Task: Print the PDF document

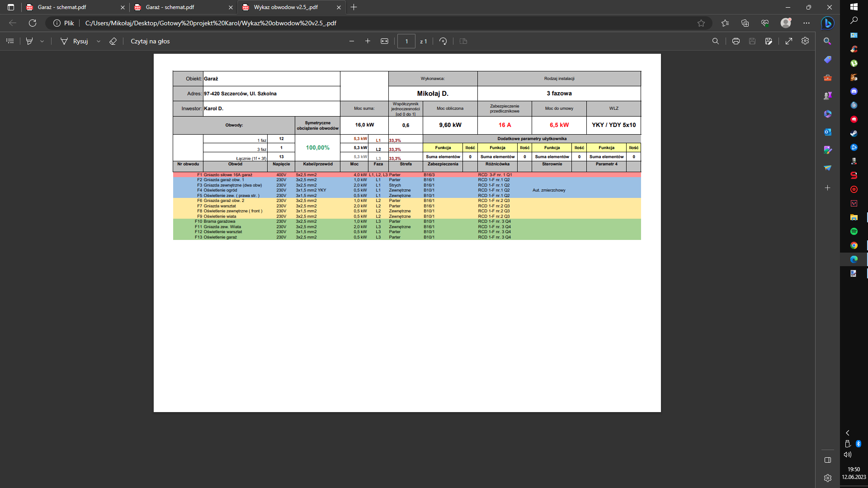Action: click(736, 41)
